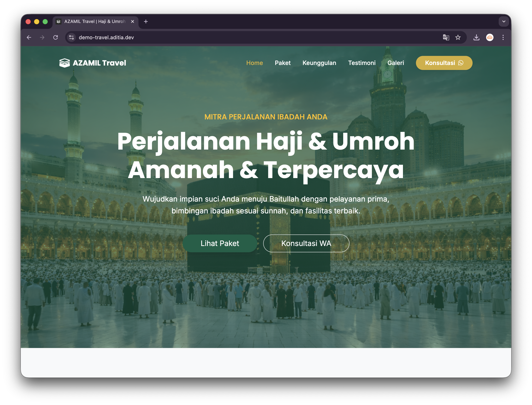This screenshot has width=532, height=405.
Task: Open Google Translate icon in address bar
Action: pos(446,37)
